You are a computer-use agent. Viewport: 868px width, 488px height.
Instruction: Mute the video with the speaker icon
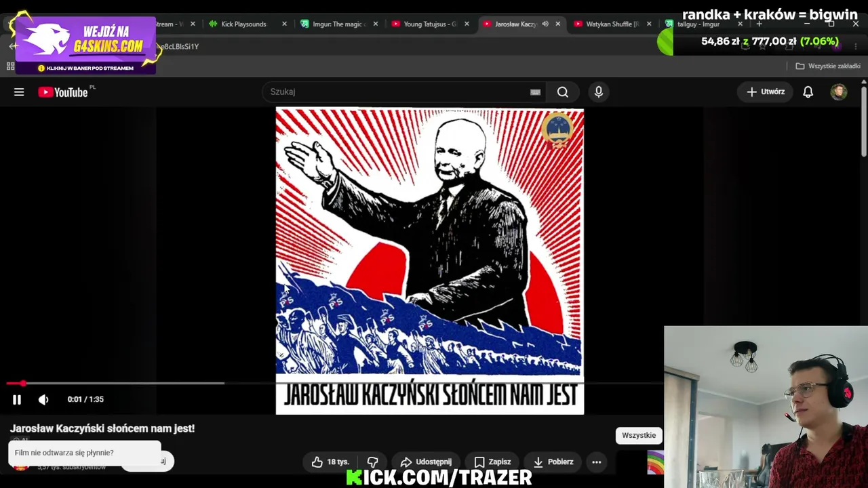pyautogui.click(x=43, y=400)
